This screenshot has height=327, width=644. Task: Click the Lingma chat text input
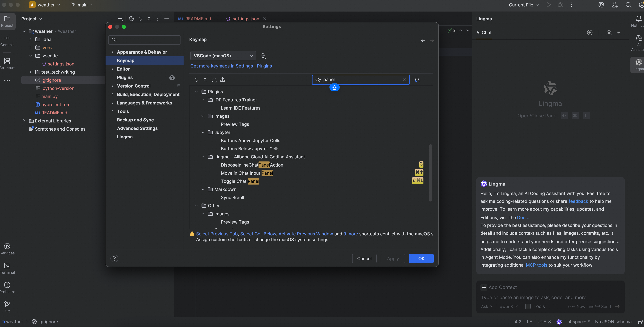(550, 297)
